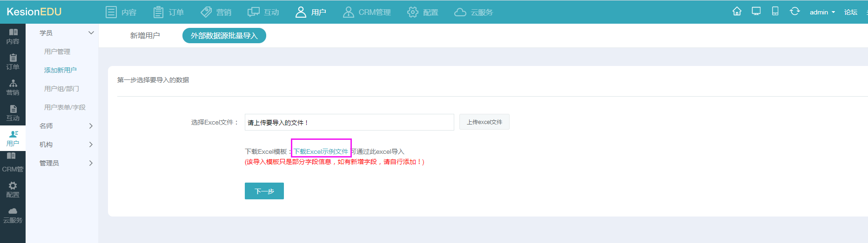The height and width of the screenshot is (243, 868).
Task: Open CRM管理 in the top menu
Action: click(367, 12)
